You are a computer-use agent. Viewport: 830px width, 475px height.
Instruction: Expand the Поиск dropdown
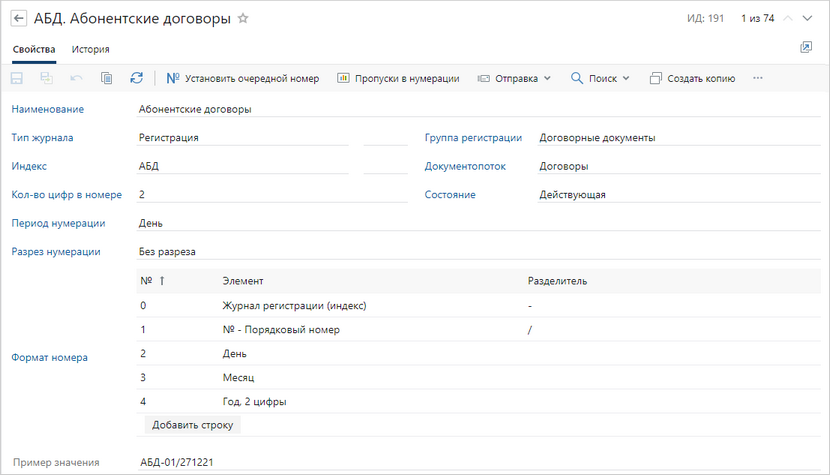600,78
